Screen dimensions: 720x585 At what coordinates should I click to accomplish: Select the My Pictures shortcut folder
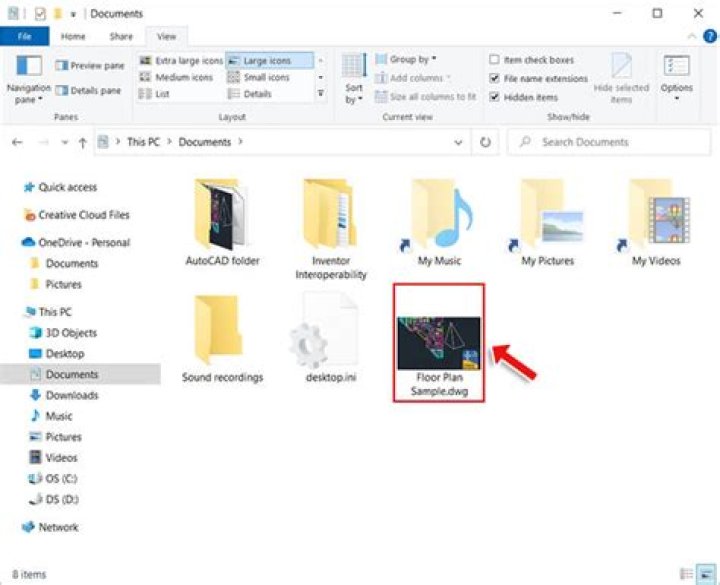(547, 222)
